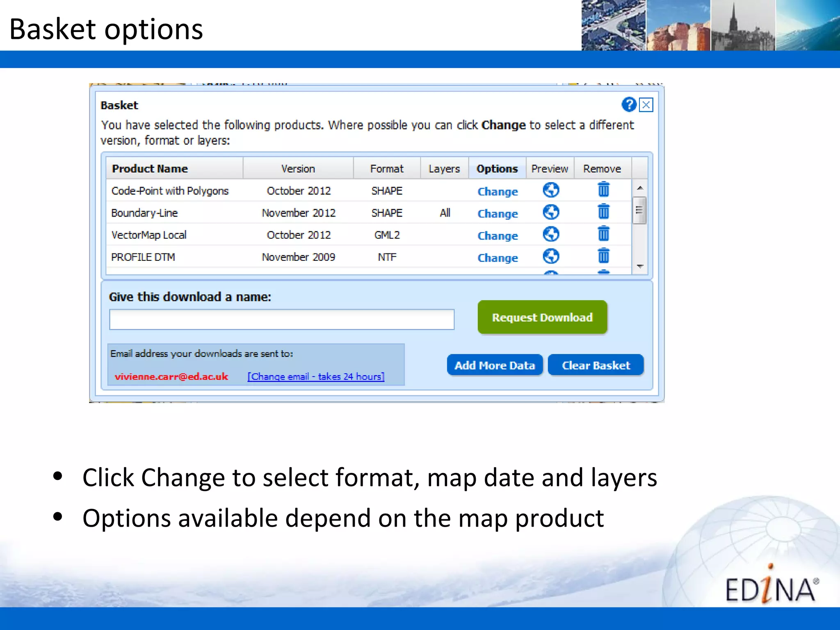
Task: Click the Preview column header
Action: [x=550, y=168]
